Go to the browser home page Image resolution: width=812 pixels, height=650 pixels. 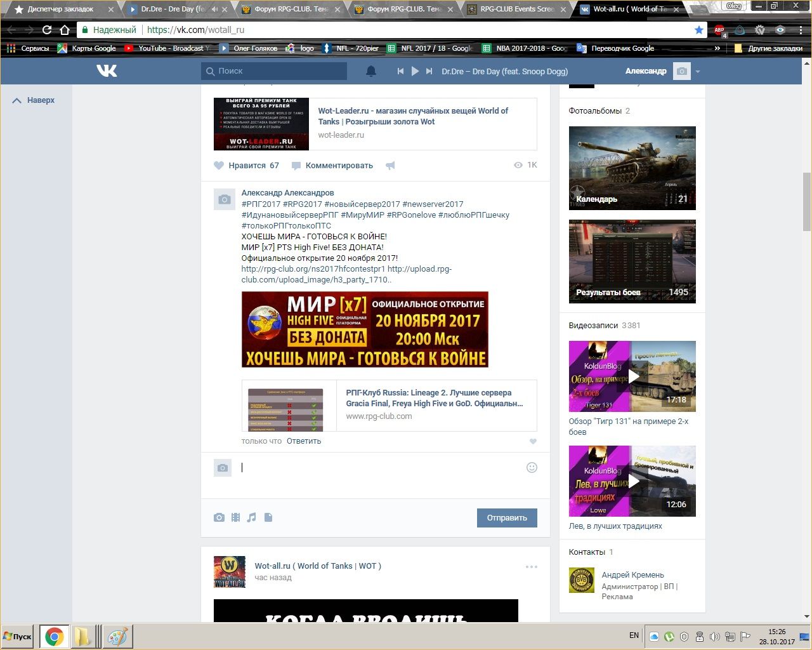65,30
